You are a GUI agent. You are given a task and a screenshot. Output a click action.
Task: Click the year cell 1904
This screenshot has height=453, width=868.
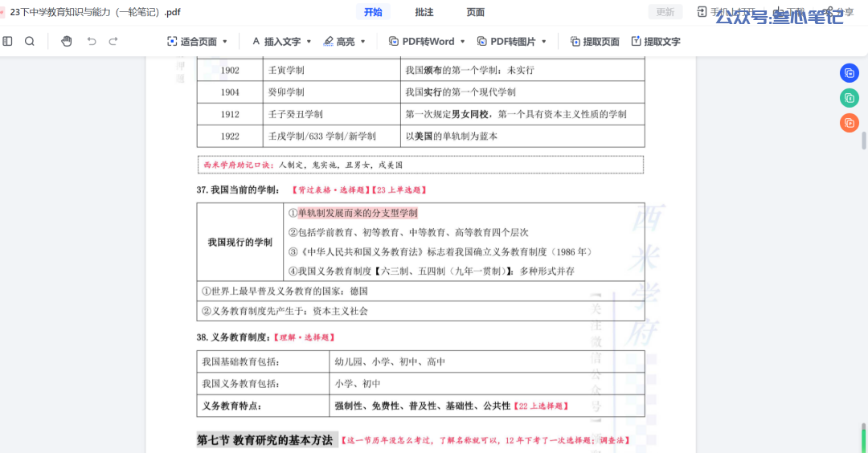tap(230, 92)
